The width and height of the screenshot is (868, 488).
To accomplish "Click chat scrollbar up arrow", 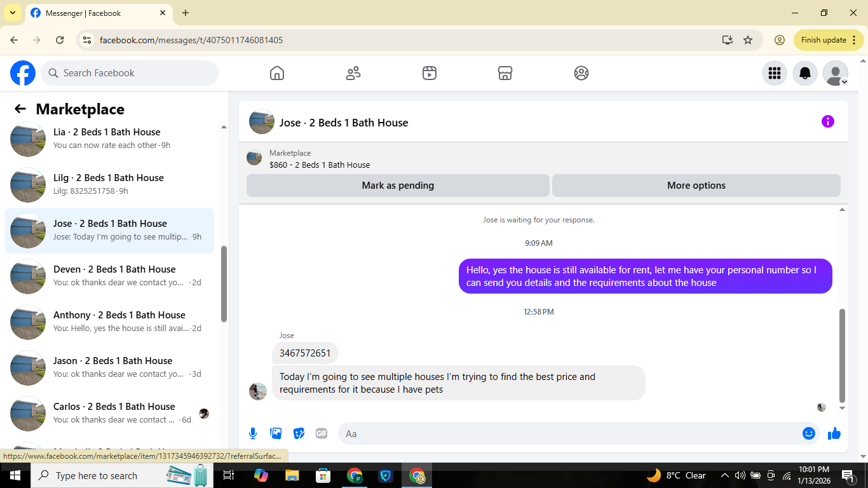I will point(843,210).
